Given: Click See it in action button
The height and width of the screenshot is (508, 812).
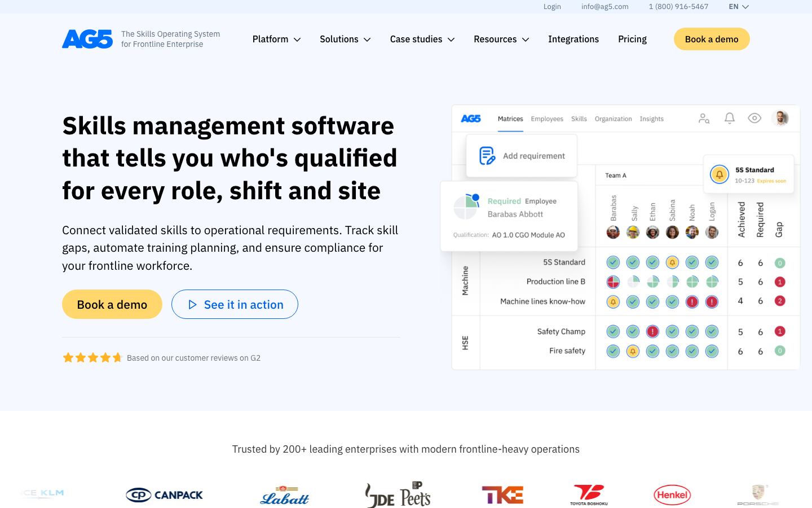Looking at the screenshot, I should tap(235, 304).
